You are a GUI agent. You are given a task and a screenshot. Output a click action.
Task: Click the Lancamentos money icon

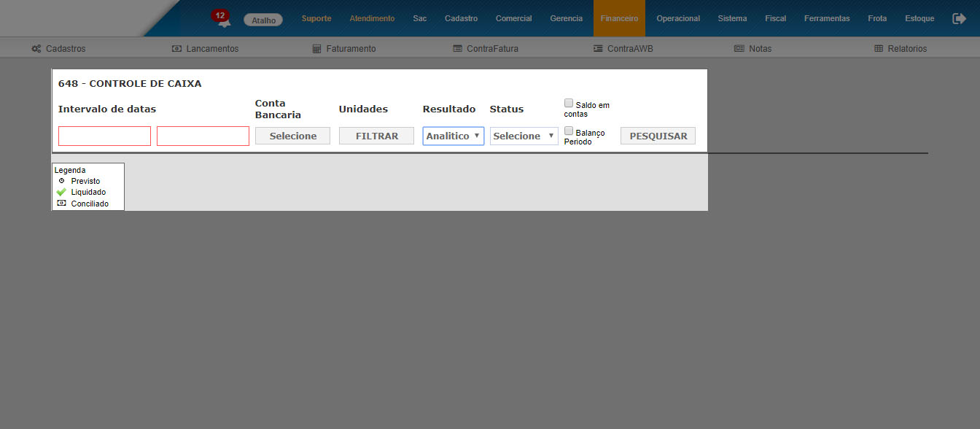[176, 49]
